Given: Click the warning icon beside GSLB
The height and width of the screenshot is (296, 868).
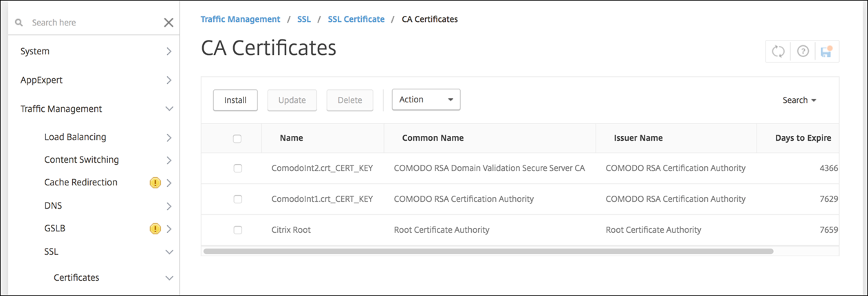Looking at the screenshot, I should pyautogui.click(x=155, y=229).
